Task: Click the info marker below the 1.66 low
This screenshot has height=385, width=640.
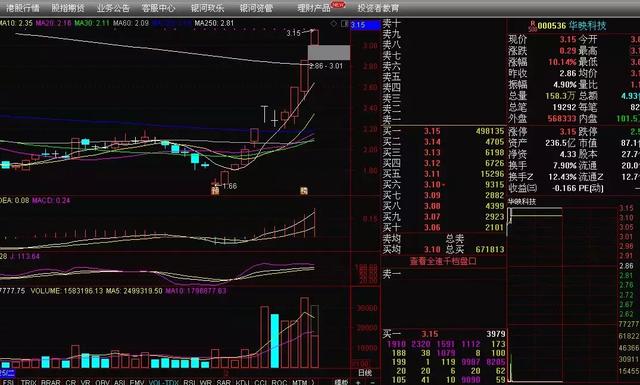Action: coord(215,191)
